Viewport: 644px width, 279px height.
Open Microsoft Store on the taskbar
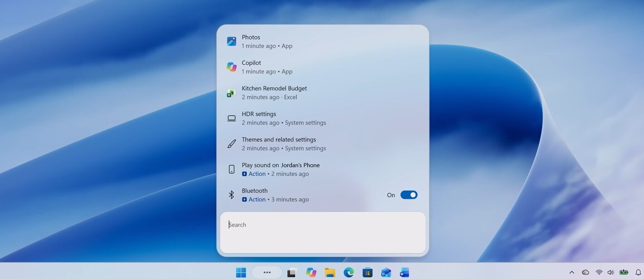(x=367, y=272)
